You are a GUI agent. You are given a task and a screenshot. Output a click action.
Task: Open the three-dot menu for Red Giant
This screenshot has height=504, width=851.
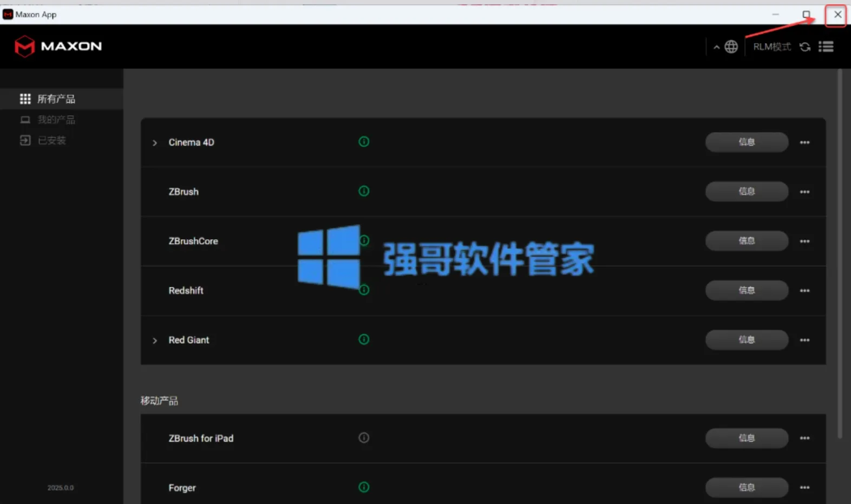click(x=805, y=340)
